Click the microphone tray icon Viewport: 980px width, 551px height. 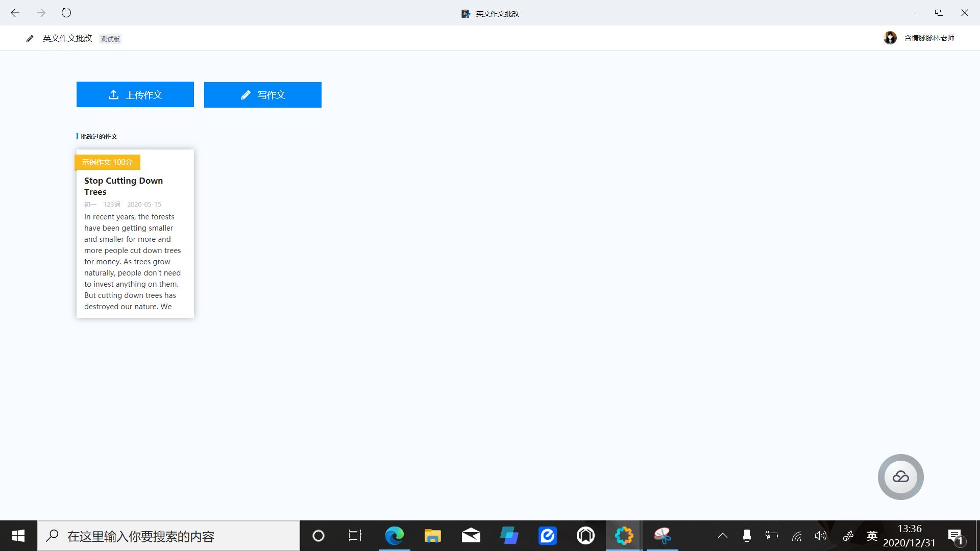(x=747, y=536)
